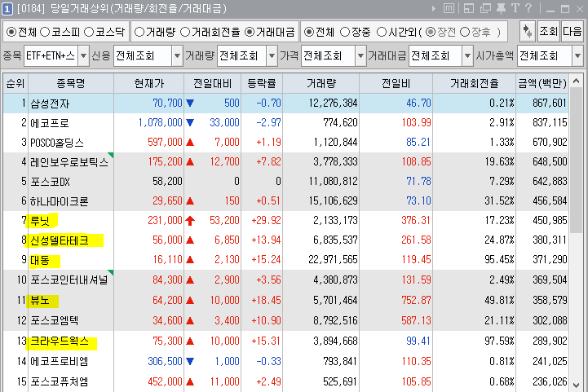Click the 금액(백만) column header
Screen dimensions: 588x392
tap(542, 83)
